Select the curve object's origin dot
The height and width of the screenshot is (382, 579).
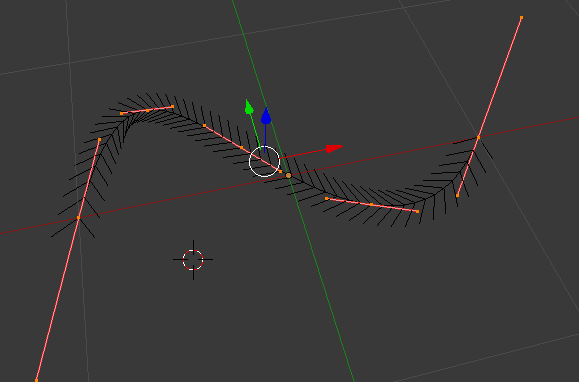[288, 176]
